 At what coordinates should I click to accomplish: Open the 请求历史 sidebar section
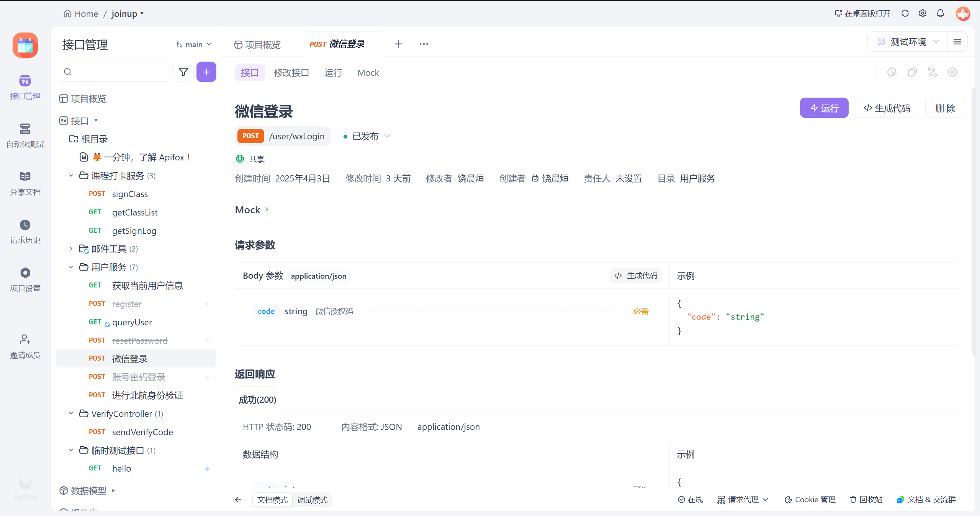pyautogui.click(x=25, y=231)
